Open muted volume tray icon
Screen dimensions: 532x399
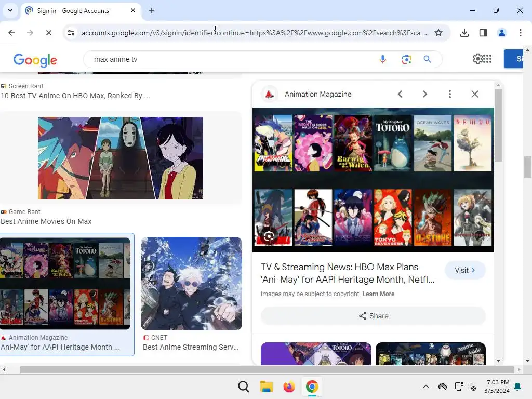472,387
